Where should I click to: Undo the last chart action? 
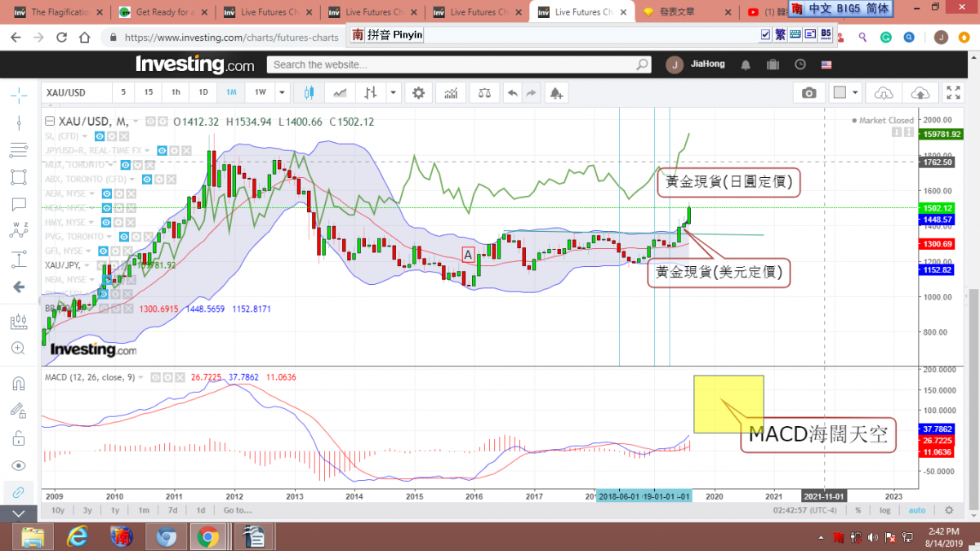pyautogui.click(x=512, y=93)
